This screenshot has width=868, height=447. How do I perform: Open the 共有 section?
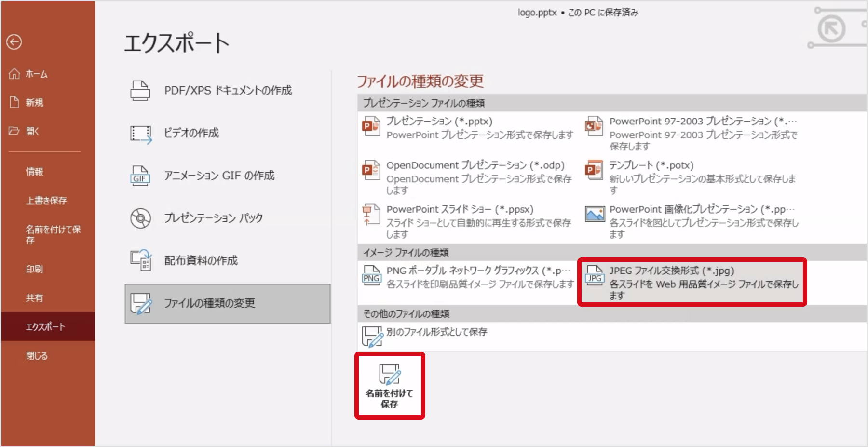click(x=34, y=298)
